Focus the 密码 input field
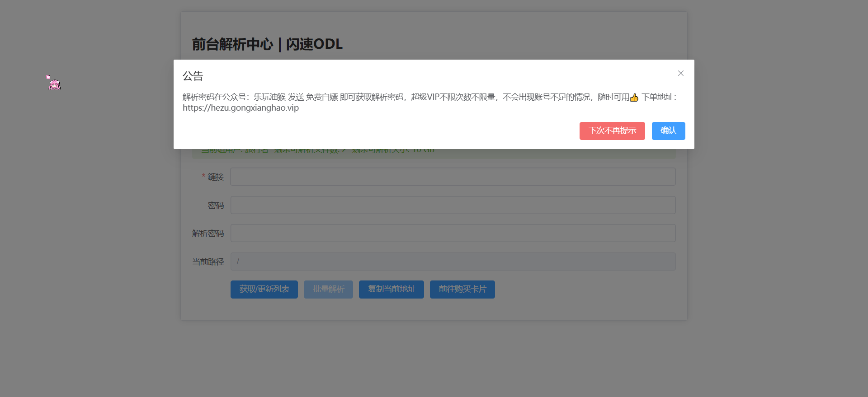 tap(453, 205)
